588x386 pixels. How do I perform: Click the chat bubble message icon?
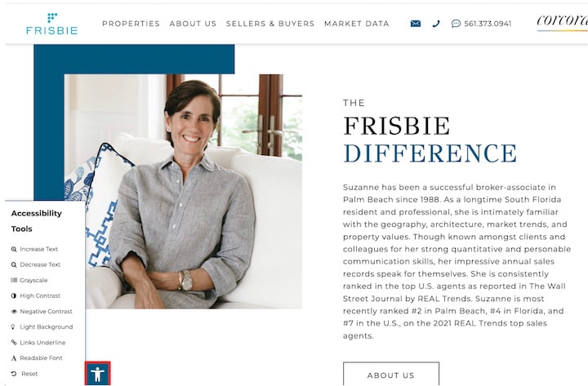click(x=456, y=24)
